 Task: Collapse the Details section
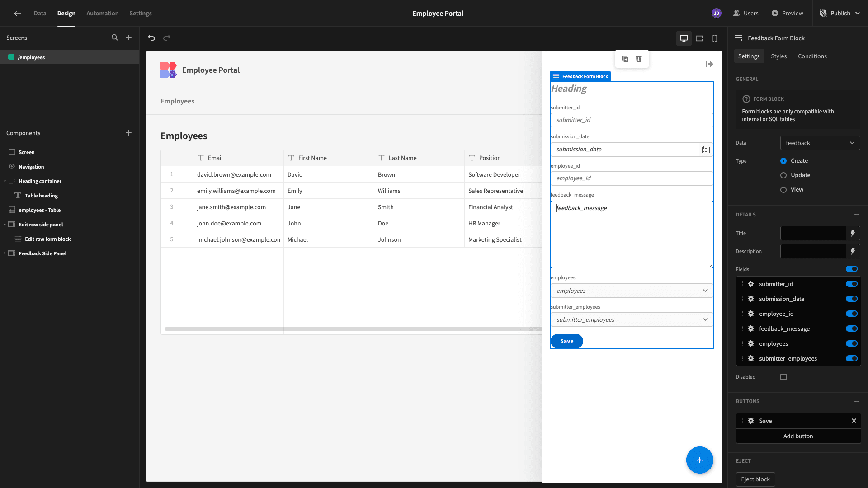pos(856,214)
